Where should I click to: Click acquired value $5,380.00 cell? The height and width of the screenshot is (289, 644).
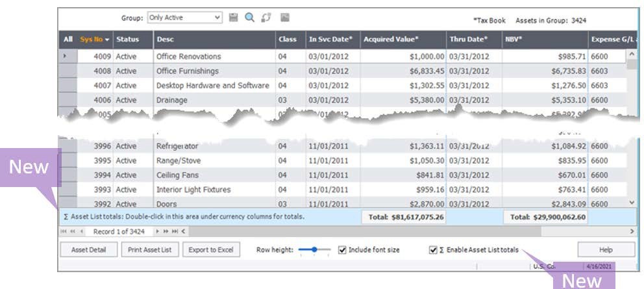403,100
